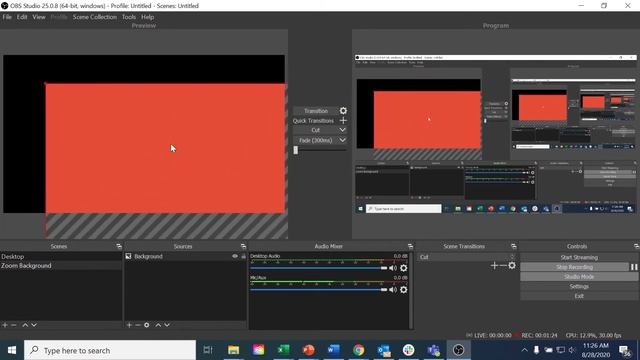
Task: Add a new scene with plus icon
Action: click(x=5, y=325)
